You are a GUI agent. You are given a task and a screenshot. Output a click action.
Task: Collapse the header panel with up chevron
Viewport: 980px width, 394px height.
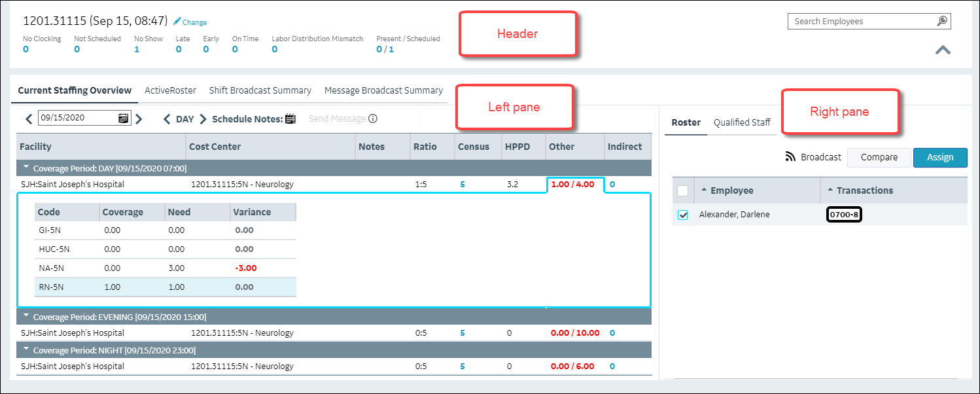[x=943, y=50]
